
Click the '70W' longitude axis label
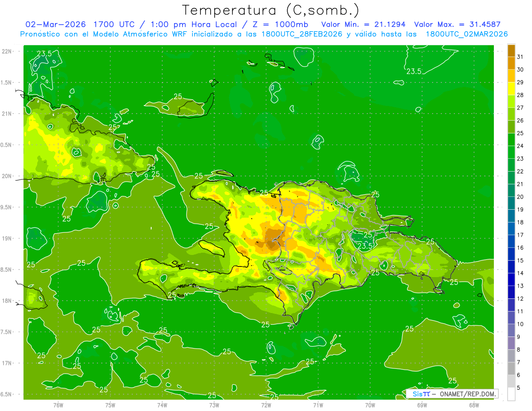click(370, 405)
